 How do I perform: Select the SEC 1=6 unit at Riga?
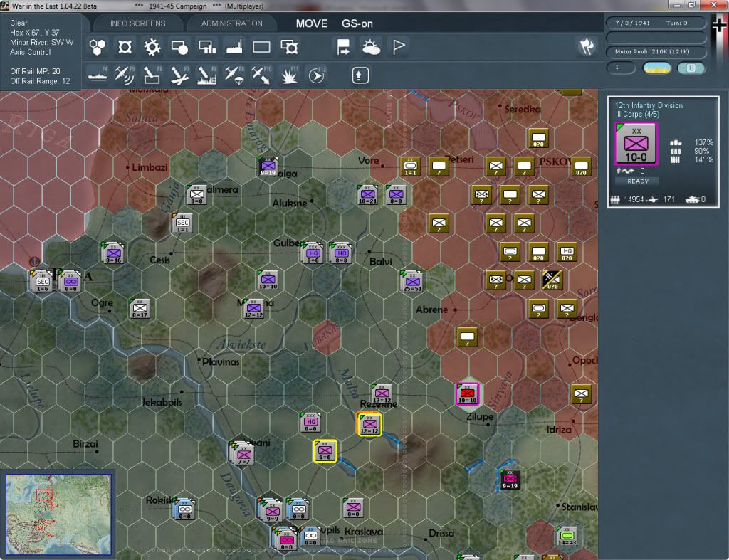pos(42,282)
